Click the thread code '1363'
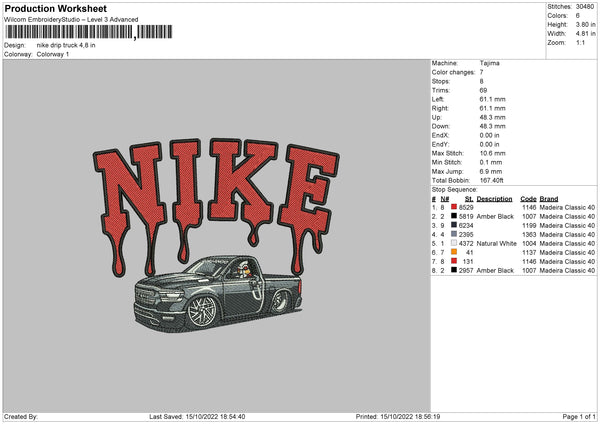The width and height of the screenshot is (600, 424). (x=529, y=234)
